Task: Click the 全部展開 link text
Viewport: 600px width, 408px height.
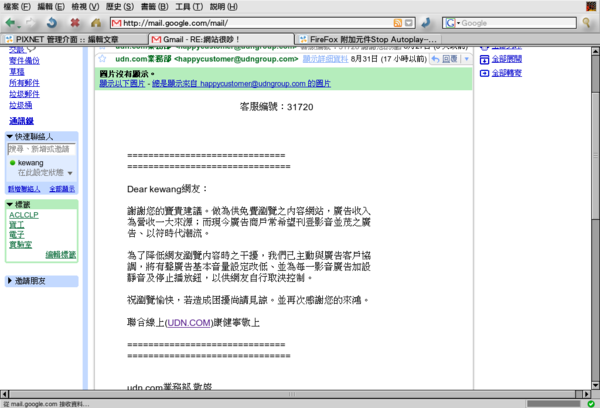Action: (x=507, y=59)
